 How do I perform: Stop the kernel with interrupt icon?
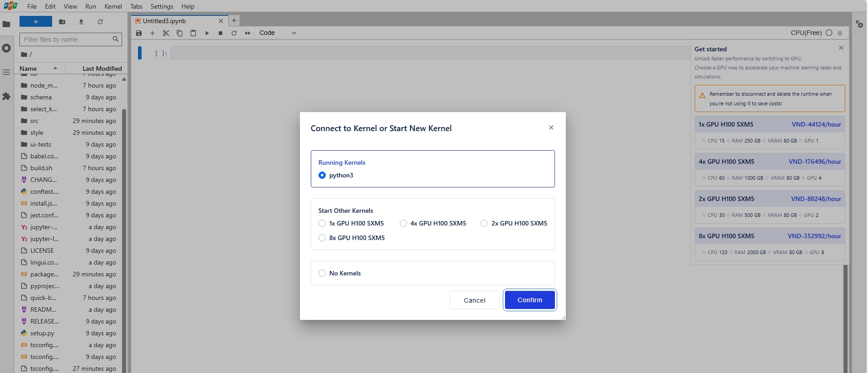point(221,33)
